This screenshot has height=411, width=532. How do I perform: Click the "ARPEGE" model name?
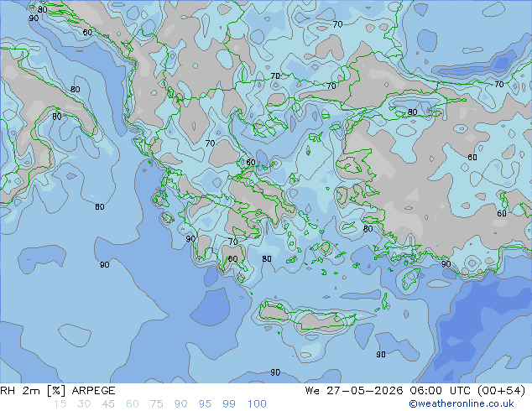click(x=94, y=391)
